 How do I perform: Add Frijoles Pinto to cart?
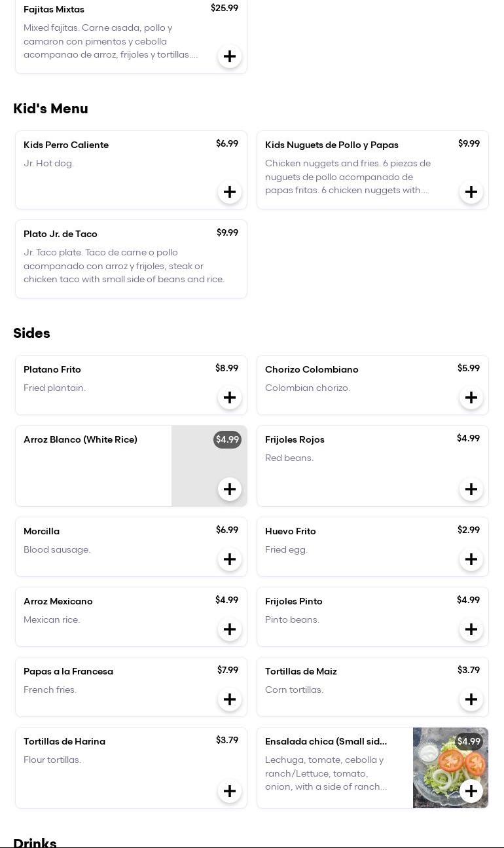tap(471, 629)
